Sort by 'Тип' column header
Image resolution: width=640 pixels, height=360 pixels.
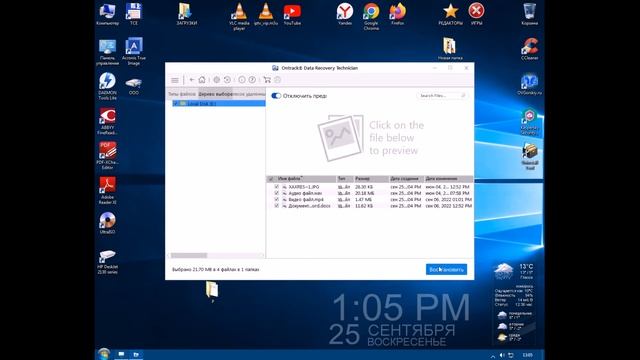point(345,179)
